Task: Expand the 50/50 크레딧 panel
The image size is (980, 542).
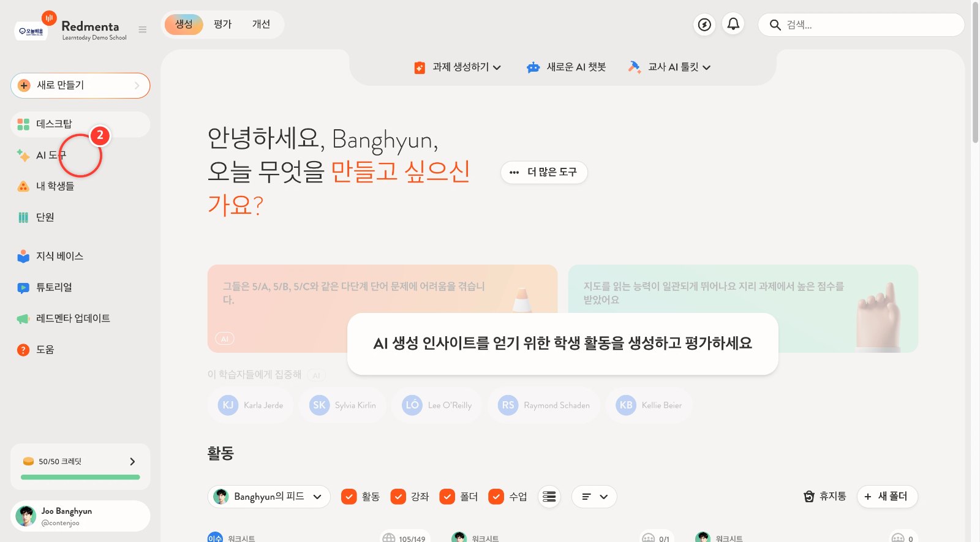Action: click(x=80, y=462)
